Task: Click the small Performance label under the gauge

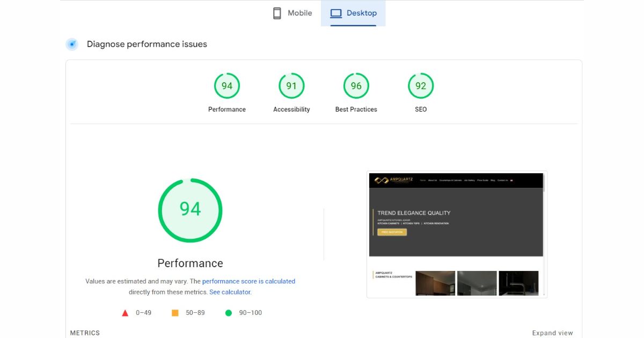Action: [227, 109]
